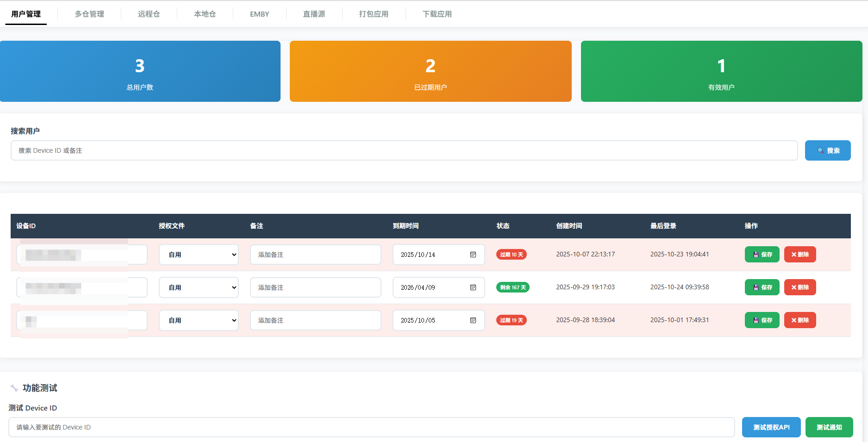Delete the user expired 19 days ago
Screen dimensions: 868x442
point(799,320)
